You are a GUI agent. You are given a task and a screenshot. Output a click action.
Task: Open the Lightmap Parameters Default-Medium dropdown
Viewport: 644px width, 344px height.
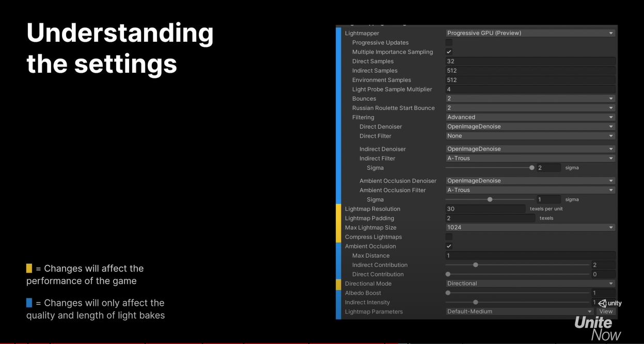[516, 311]
